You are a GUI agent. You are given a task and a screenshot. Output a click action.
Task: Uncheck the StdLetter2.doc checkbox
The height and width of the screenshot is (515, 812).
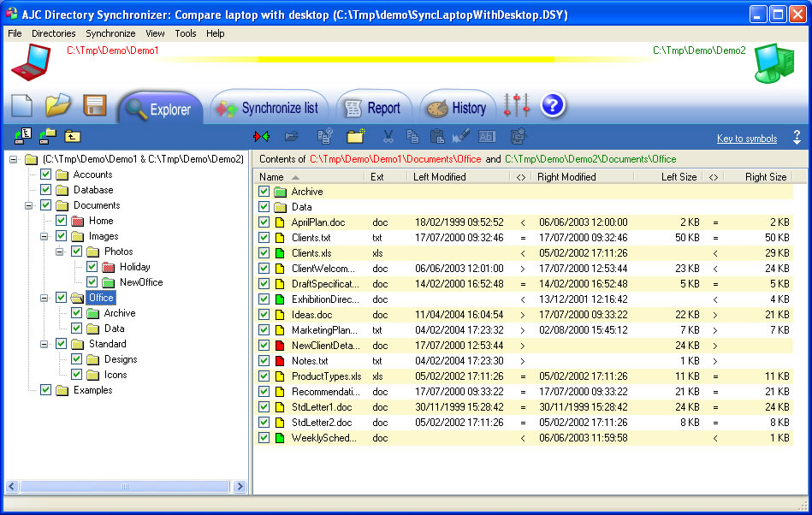click(264, 423)
